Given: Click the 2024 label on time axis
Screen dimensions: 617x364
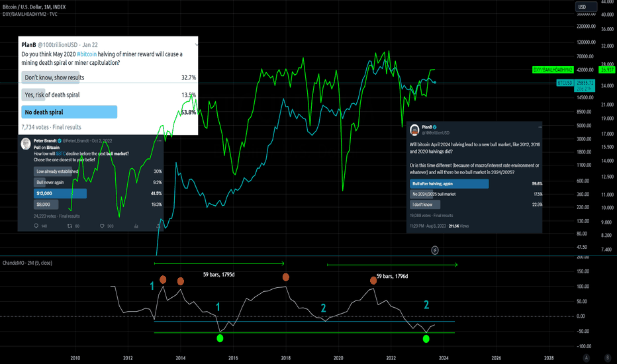Looking at the screenshot, I should pos(444,357).
